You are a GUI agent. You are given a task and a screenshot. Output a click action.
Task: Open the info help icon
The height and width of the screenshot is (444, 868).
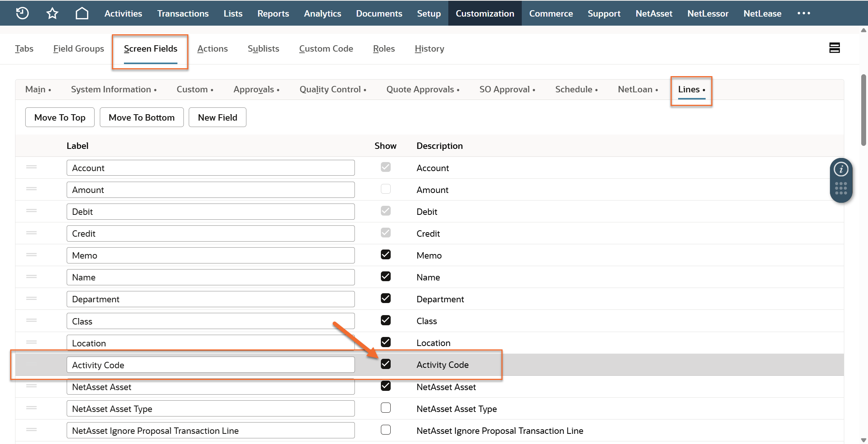[x=841, y=169]
